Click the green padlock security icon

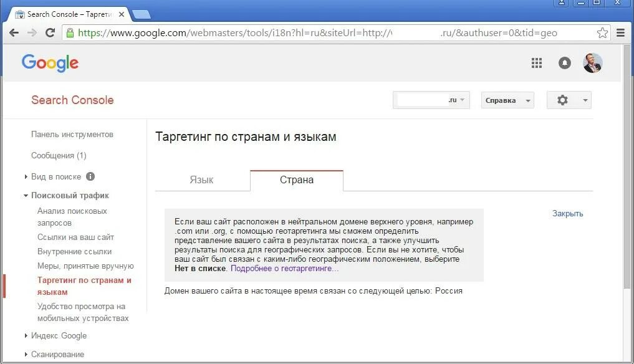tap(70, 33)
